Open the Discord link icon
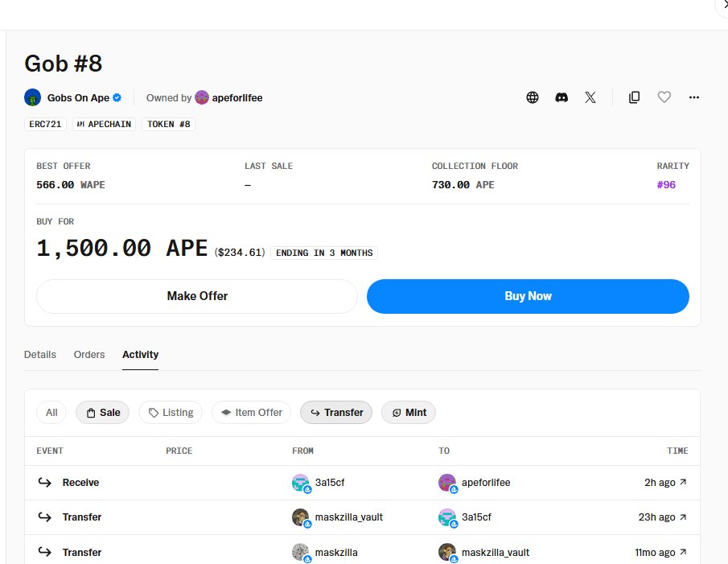 coord(561,97)
